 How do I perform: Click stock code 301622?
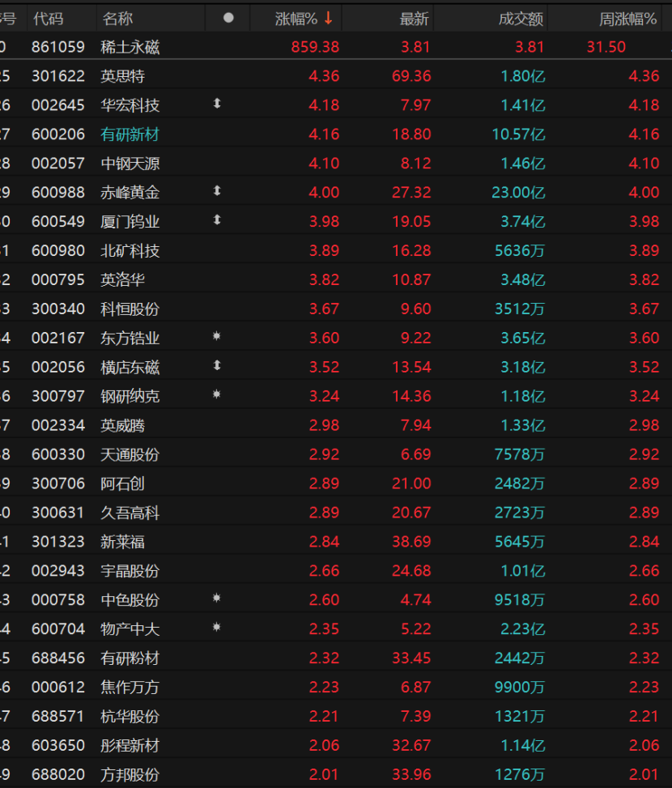pyautogui.click(x=58, y=76)
